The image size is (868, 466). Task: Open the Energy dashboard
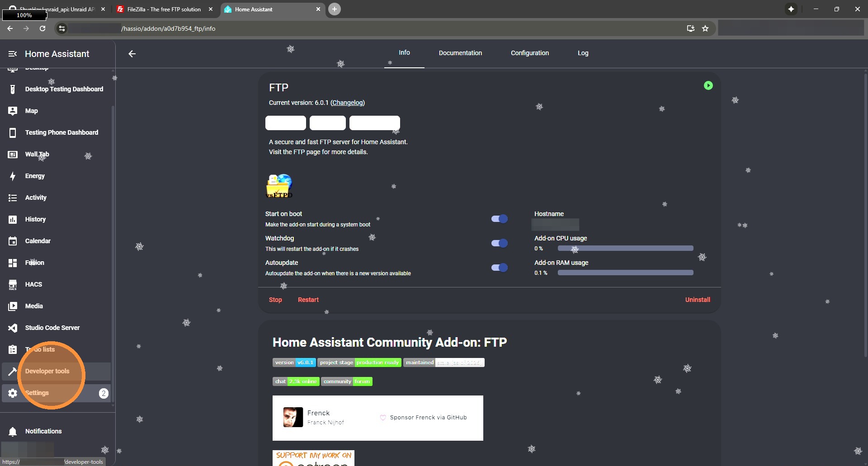click(x=56, y=176)
